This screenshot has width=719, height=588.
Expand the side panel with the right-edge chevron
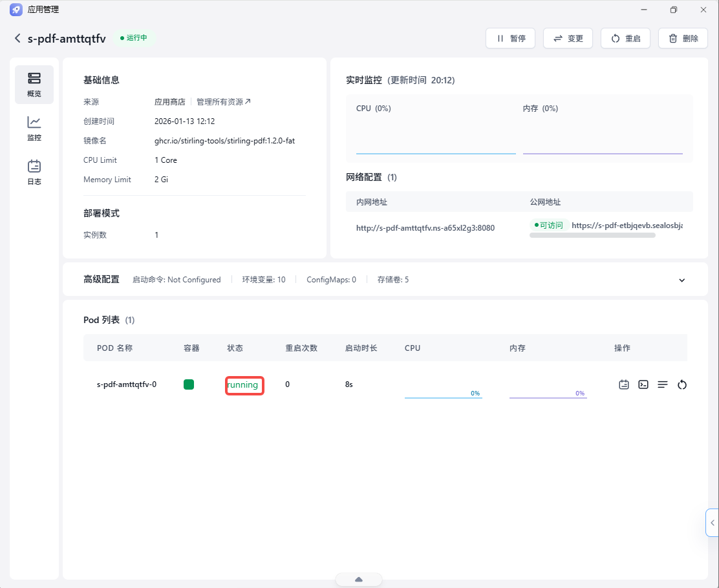(x=713, y=523)
